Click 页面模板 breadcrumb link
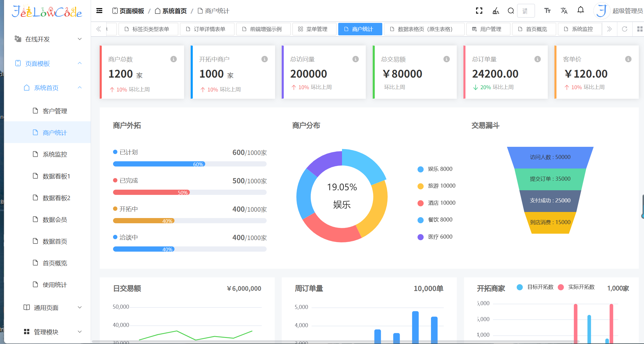The image size is (644, 344). (x=128, y=11)
